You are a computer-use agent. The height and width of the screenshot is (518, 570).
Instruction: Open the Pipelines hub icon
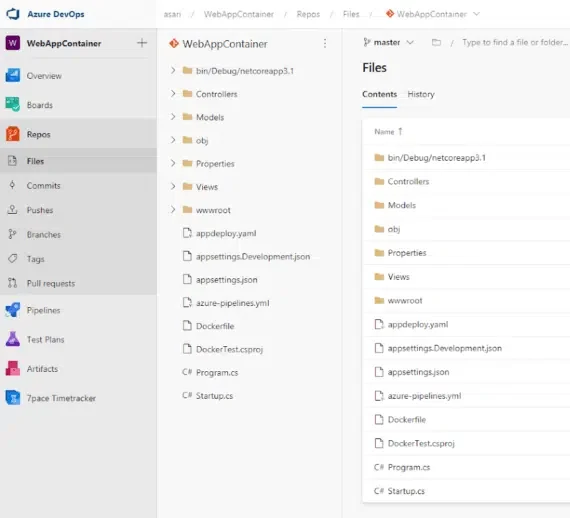coord(13,310)
